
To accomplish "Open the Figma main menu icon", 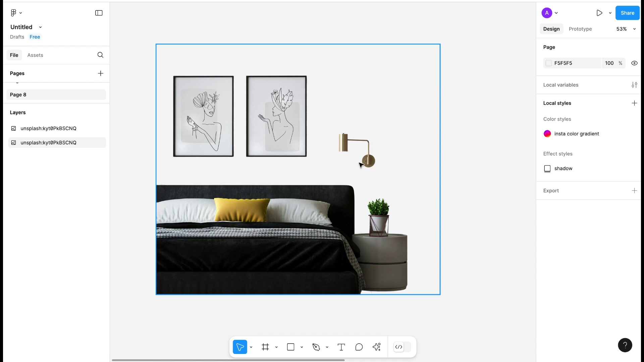I will [13, 13].
